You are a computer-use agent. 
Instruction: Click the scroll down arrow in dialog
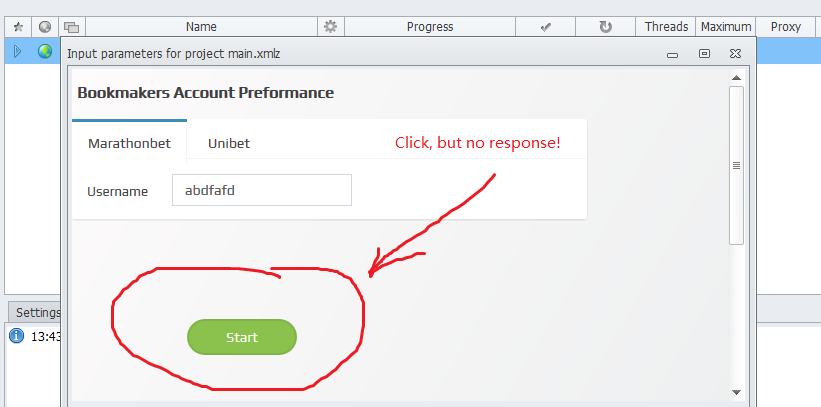736,392
